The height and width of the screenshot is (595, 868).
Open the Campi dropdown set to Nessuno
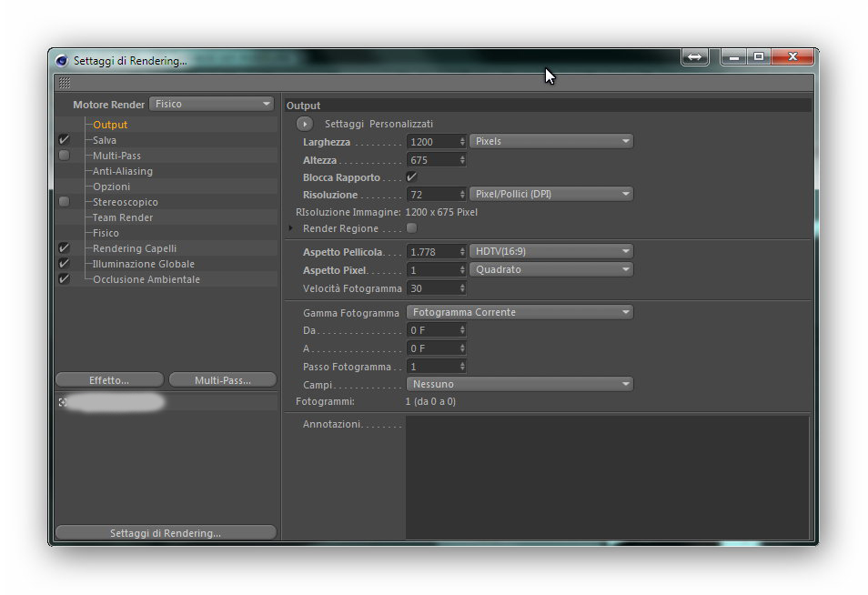pyautogui.click(x=520, y=384)
